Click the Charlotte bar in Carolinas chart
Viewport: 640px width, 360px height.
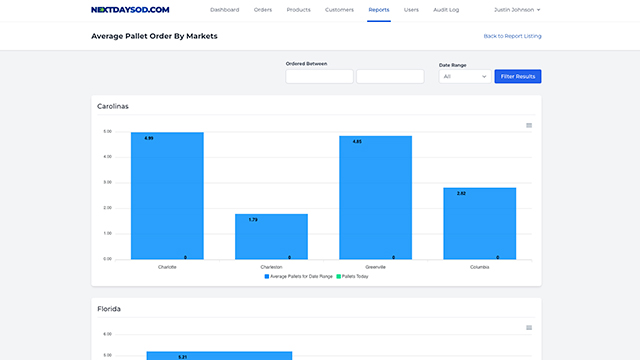167,196
